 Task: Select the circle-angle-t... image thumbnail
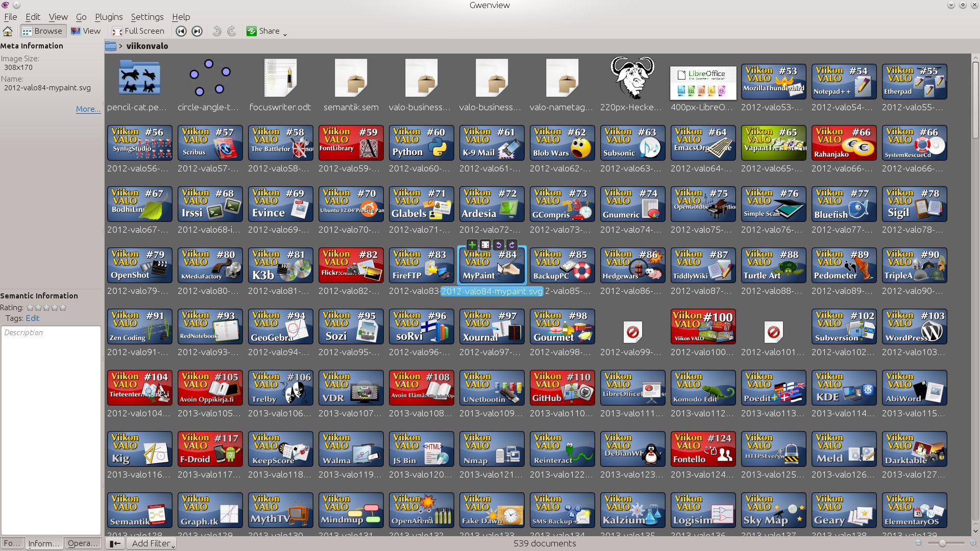[x=209, y=78]
